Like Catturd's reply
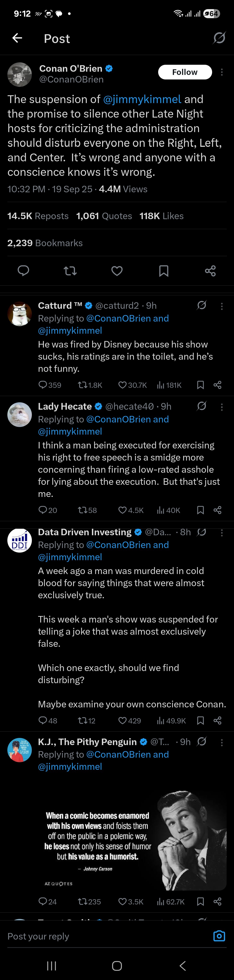The height and width of the screenshot is (980, 234). click(x=122, y=385)
